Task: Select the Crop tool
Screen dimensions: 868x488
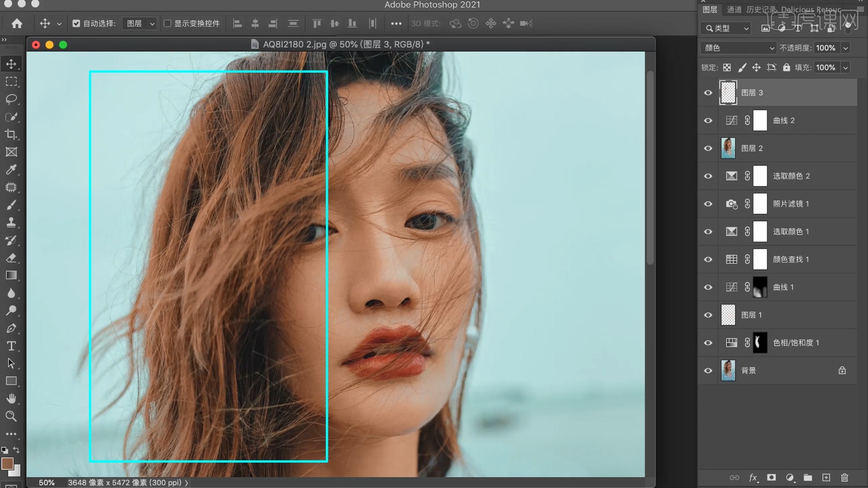Action: point(11,134)
